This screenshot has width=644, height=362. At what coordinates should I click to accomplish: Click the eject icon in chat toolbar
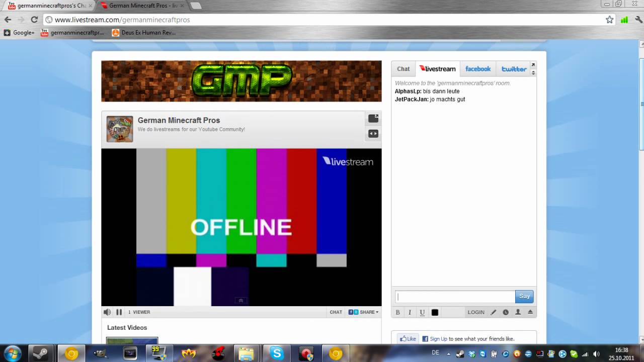[x=530, y=312]
